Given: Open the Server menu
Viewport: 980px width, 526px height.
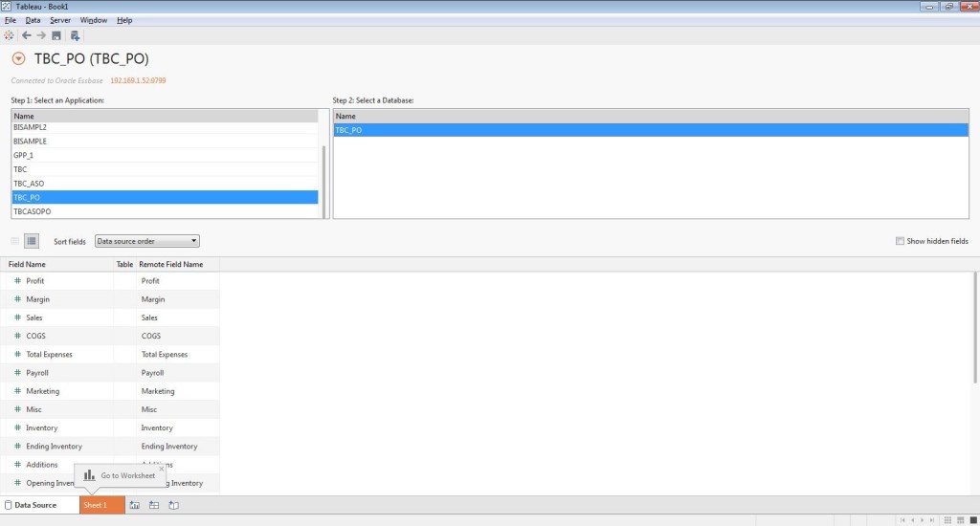Looking at the screenshot, I should pos(60,20).
